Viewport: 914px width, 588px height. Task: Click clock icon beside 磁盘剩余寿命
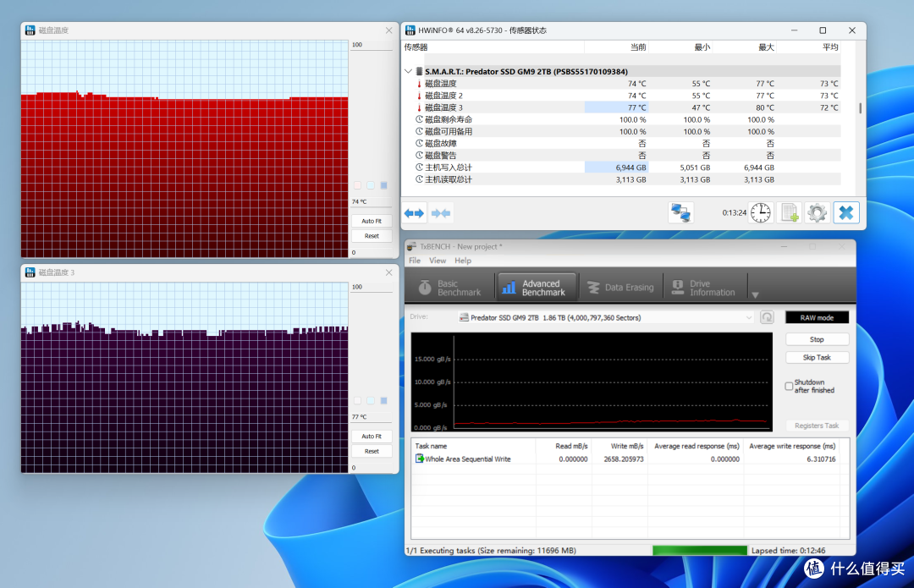[419, 119]
